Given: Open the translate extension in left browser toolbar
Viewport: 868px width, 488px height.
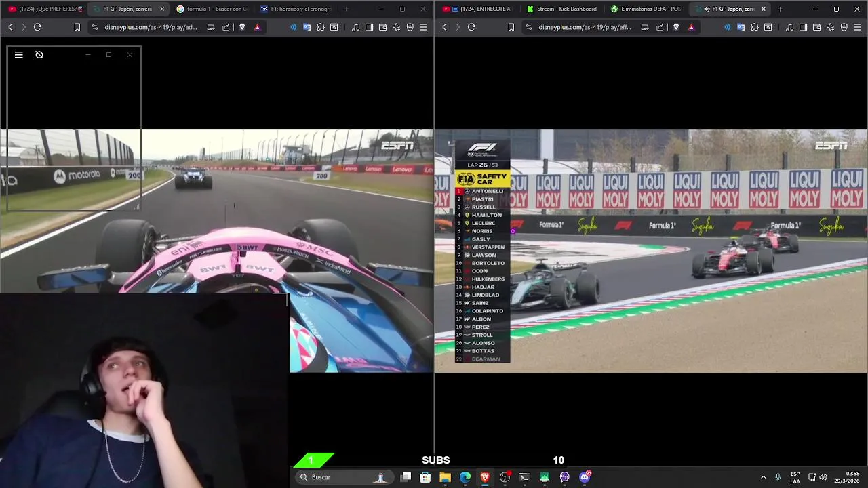Looking at the screenshot, I should tap(307, 27).
